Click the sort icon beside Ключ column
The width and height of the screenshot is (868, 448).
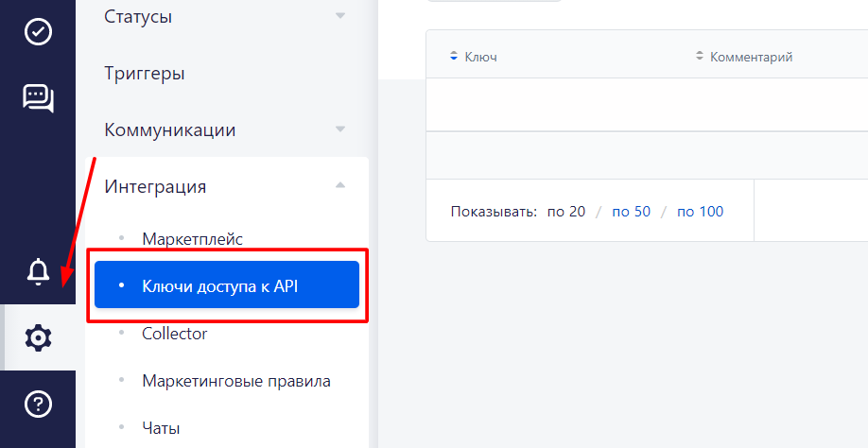(454, 57)
